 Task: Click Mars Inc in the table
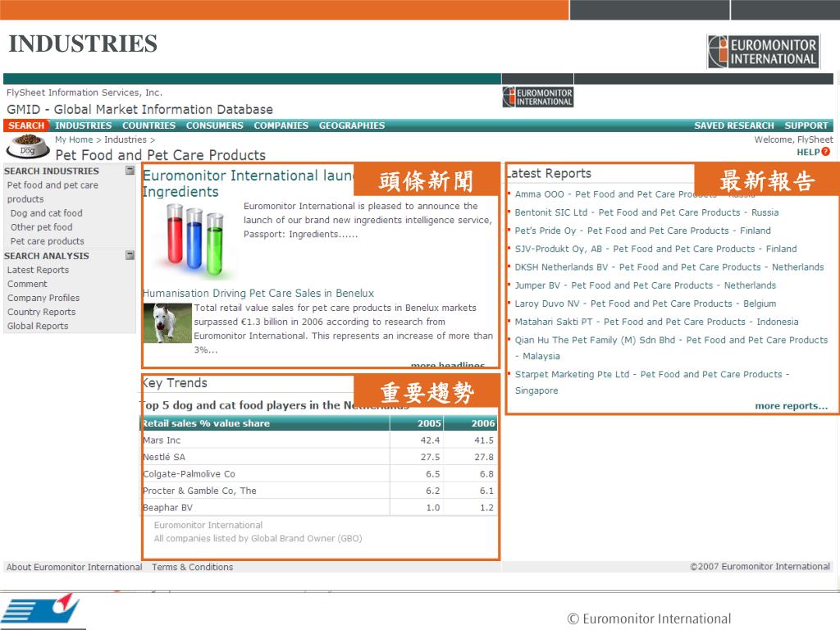point(162,441)
